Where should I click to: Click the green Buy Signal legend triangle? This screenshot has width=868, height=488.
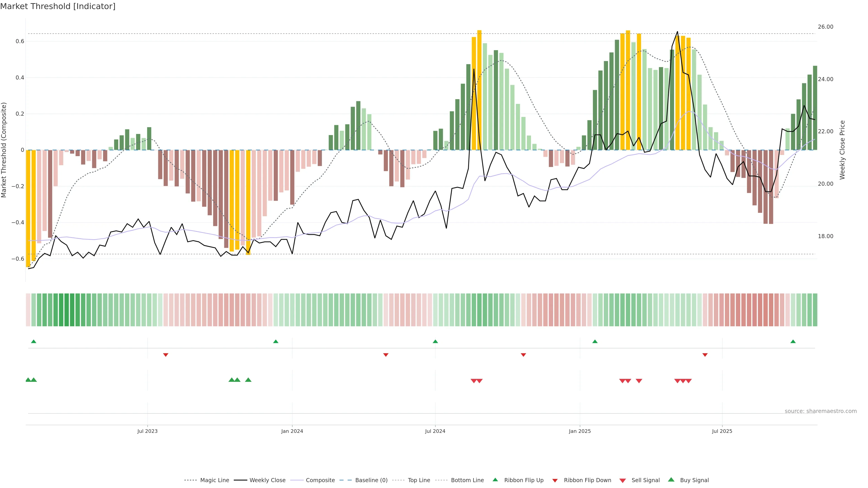click(x=671, y=480)
